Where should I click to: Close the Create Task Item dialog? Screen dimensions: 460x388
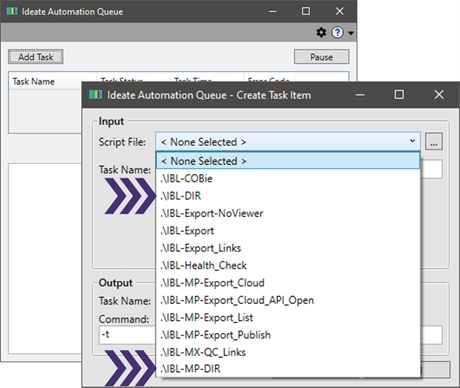coord(439,95)
